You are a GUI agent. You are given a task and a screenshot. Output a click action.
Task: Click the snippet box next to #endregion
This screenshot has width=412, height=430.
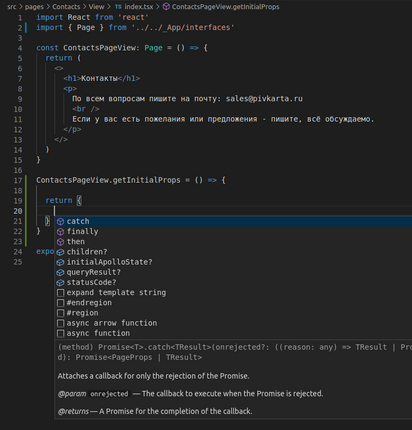click(x=60, y=303)
